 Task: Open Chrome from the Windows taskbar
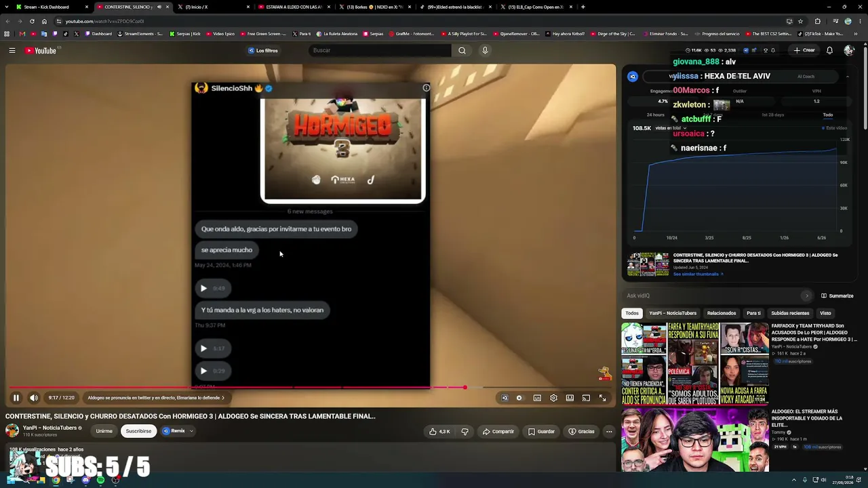[56, 480]
